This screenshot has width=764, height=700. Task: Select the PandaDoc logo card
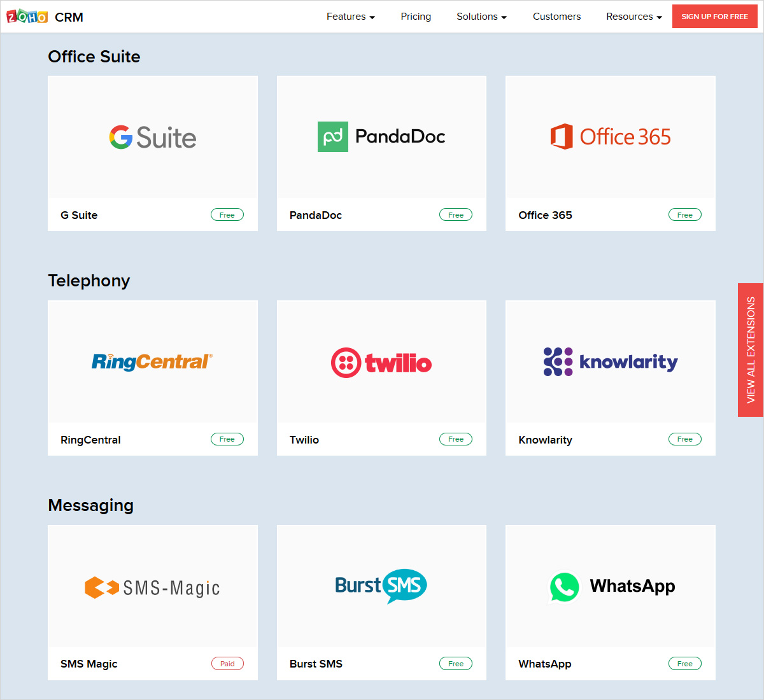[x=381, y=137]
